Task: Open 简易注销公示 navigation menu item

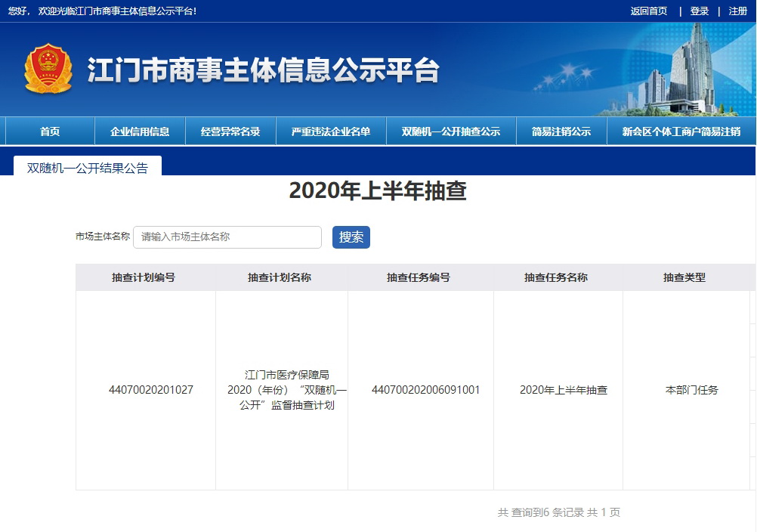Action: [562, 130]
